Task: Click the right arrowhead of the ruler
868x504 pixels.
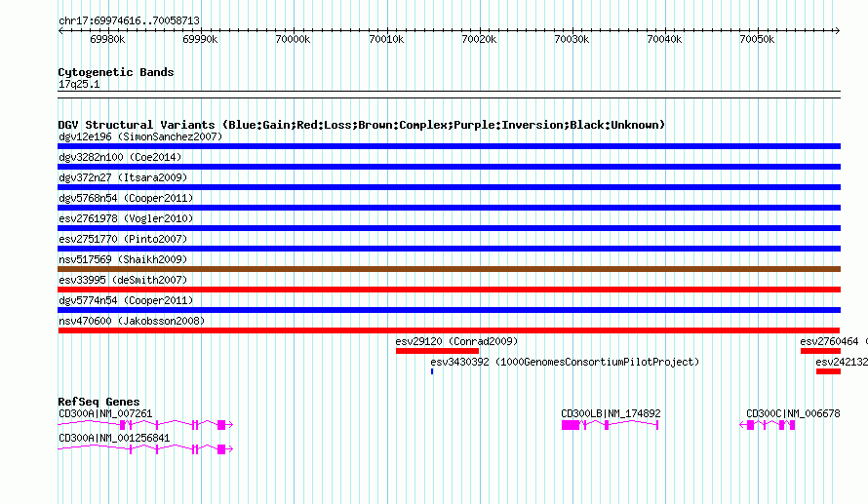Action: click(x=838, y=31)
